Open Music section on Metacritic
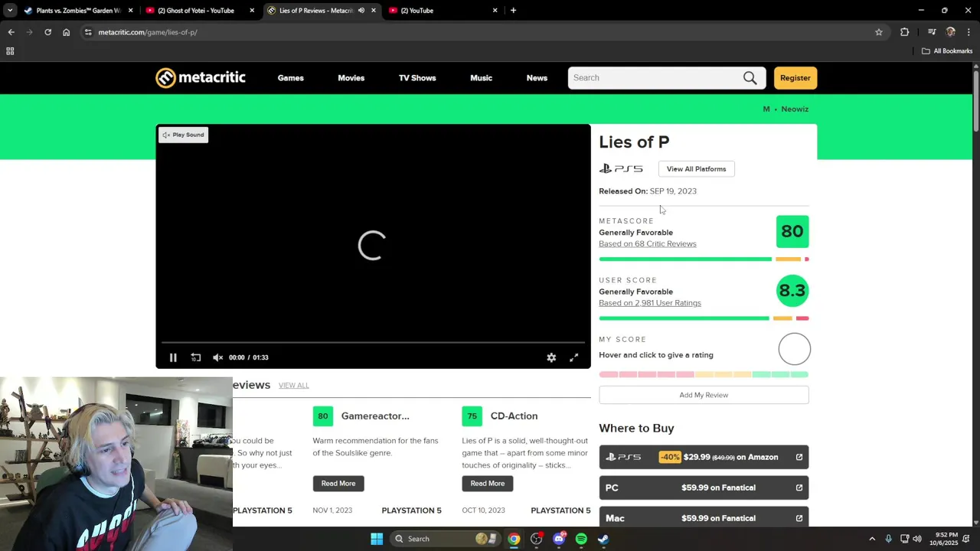This screenshot has width=980, height=551. 481,78
